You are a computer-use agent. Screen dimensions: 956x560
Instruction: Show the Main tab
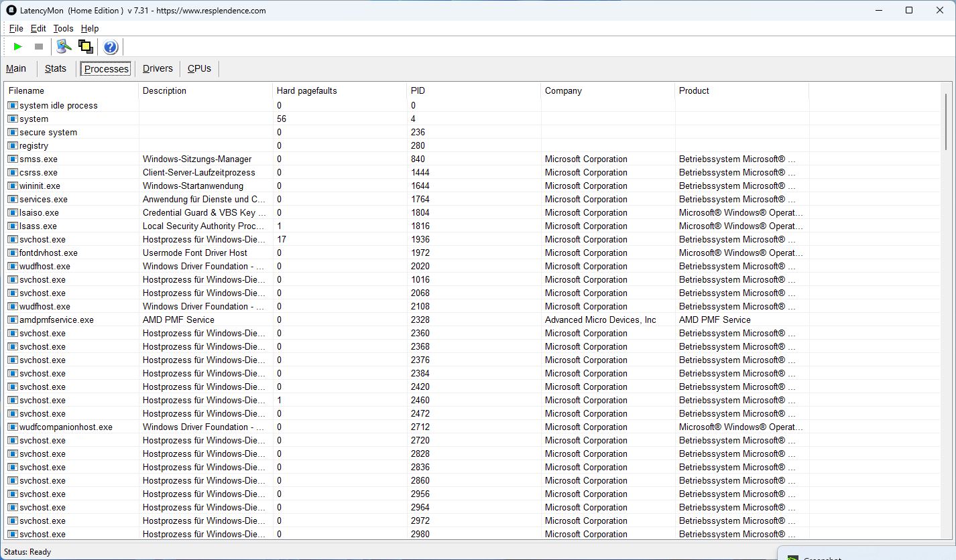pos(16,68)
